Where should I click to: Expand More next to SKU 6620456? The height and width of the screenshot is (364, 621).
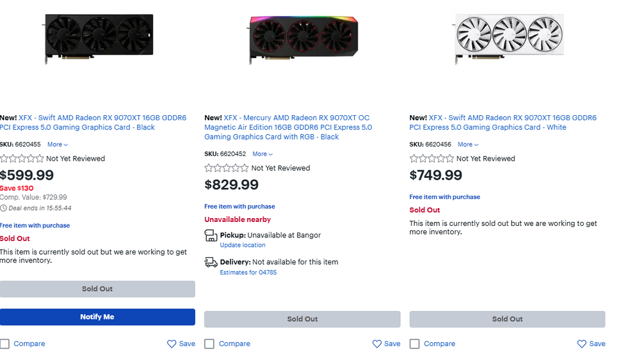pyautogui.click(x=467, y=145)
